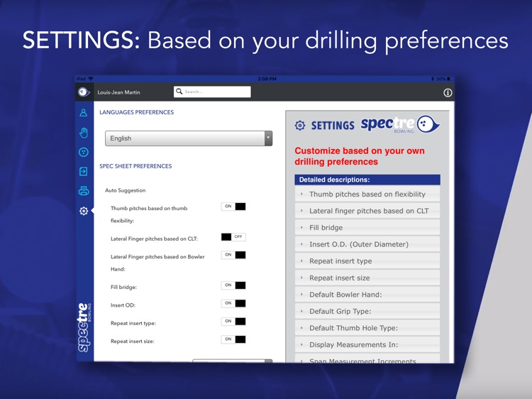This screenshot has height=399, width=532.
Task: Click the Detailed descriptions header bar
Action: (367, 180)
